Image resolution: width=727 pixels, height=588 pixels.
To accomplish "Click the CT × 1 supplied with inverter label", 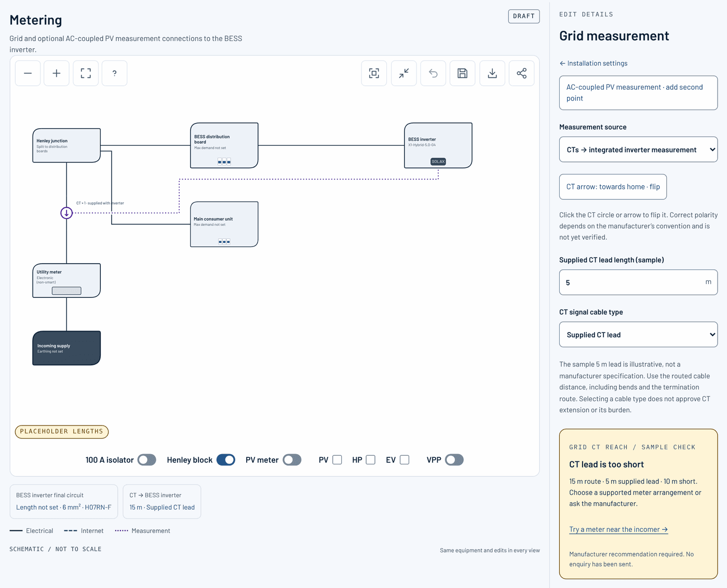I will pos(100,203).
